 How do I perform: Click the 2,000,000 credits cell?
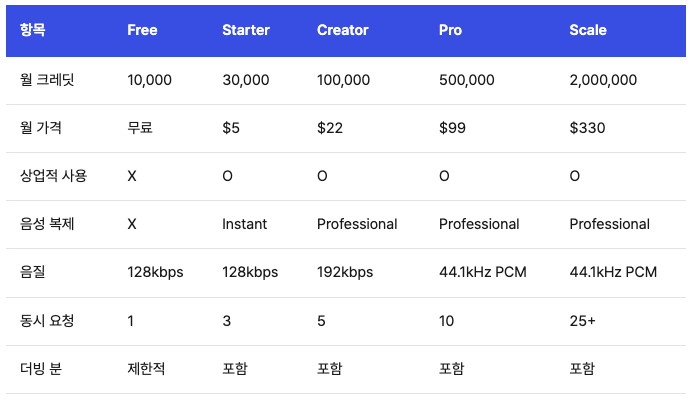[603, 80]
